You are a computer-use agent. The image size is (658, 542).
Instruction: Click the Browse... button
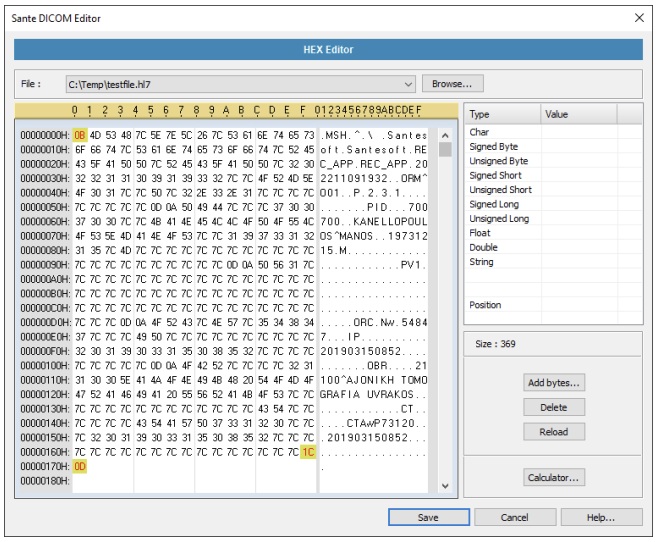point(452,83)
